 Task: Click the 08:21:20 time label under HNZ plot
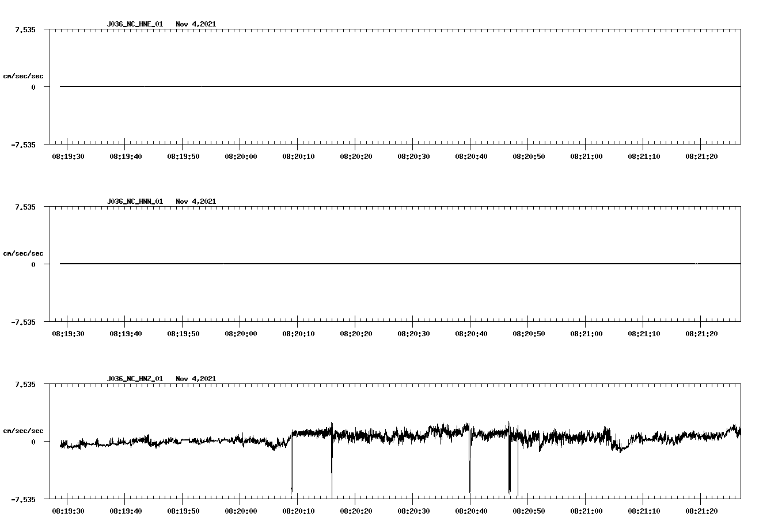pos(701,511)
